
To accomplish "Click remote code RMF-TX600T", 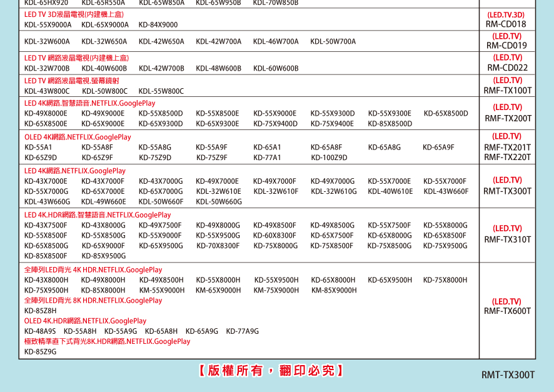I will (507, 311).
